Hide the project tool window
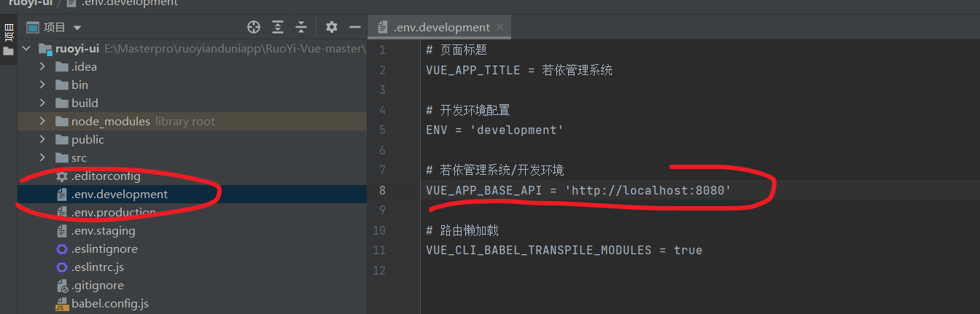The image size is (980, 314). 355,27
